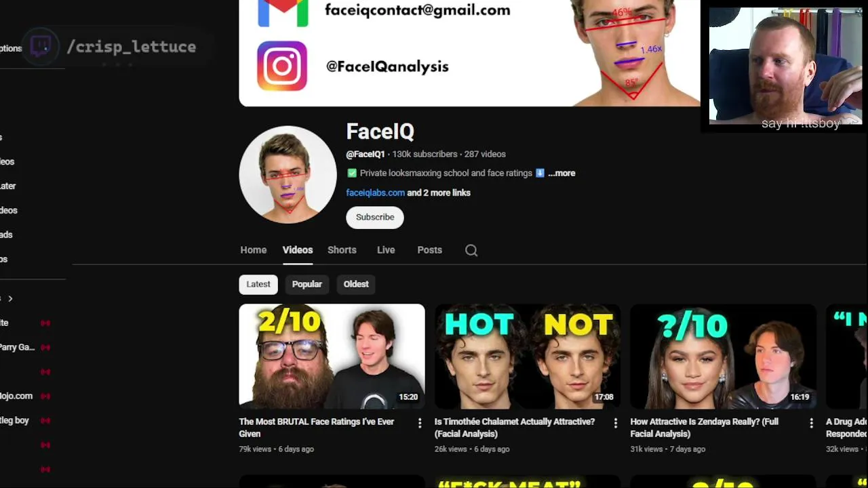Screen dimensions: 868x488
Task: Click the Gmail logo in the banner
Action: click(x=283, y=13)
